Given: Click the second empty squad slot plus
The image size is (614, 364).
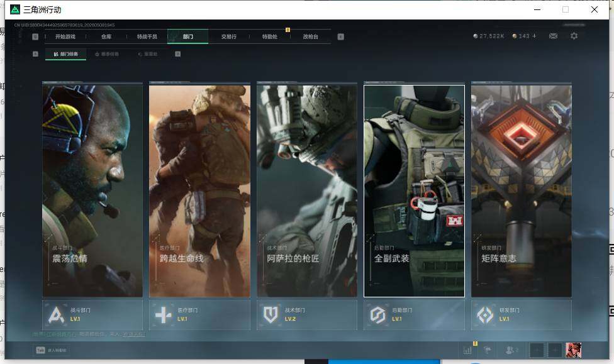Looking at the screenshot, I should [x=555, y=350].
